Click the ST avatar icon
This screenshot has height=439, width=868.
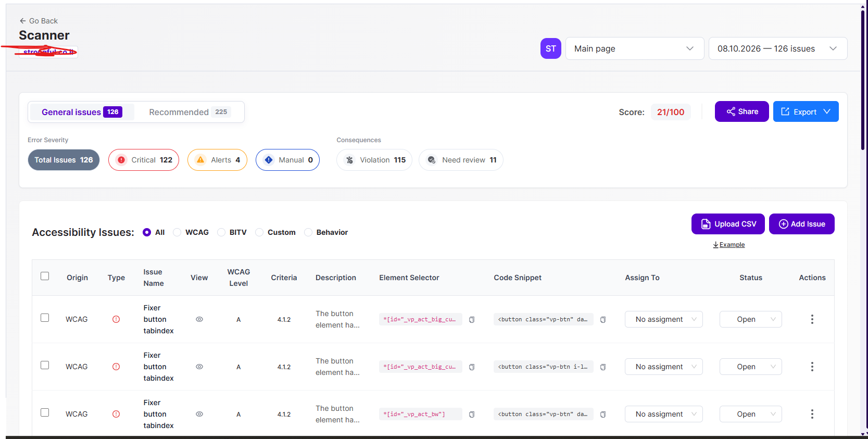click(x=550, y=48)
